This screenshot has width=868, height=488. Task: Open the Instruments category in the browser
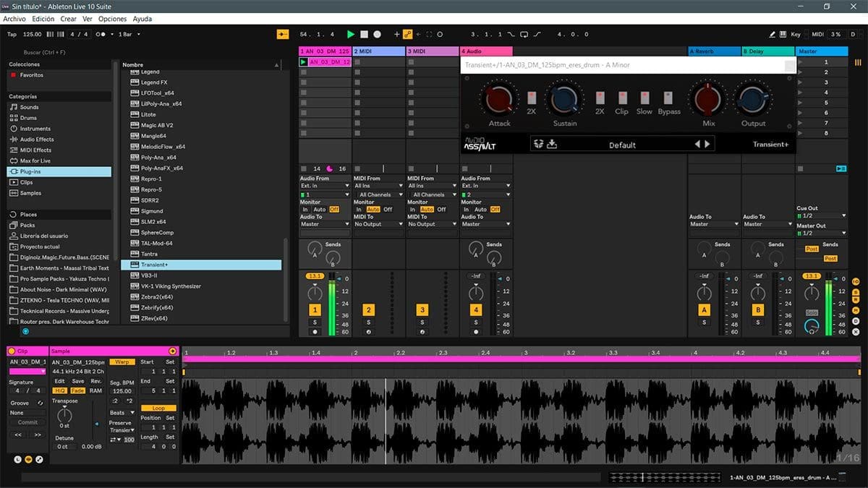(35, 129)
